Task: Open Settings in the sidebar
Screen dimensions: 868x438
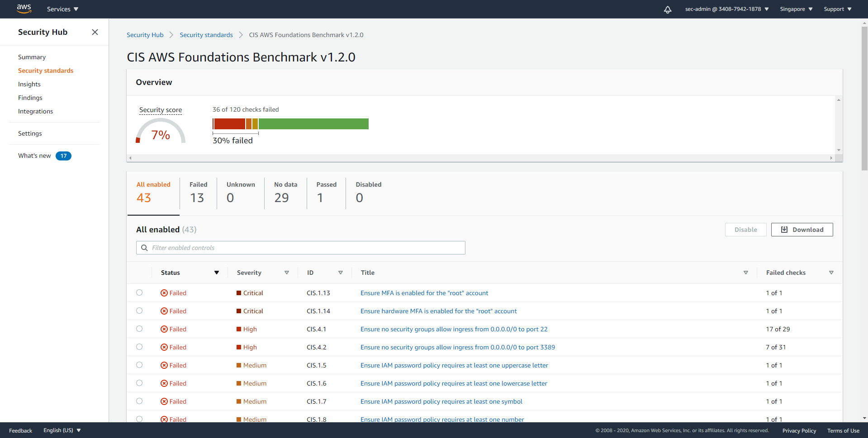Action: (x=30, y=133)
